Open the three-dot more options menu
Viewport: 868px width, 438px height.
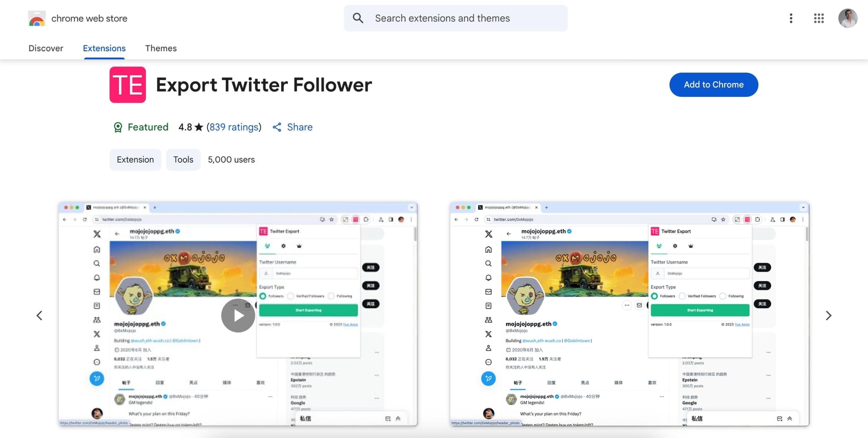pos(791,18)
